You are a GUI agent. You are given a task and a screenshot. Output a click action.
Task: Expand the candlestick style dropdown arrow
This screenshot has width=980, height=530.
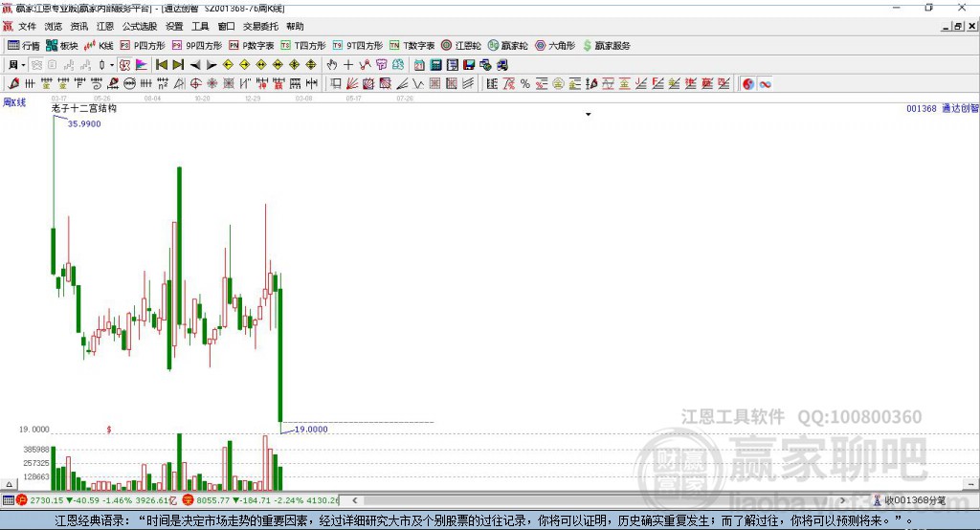112,65
